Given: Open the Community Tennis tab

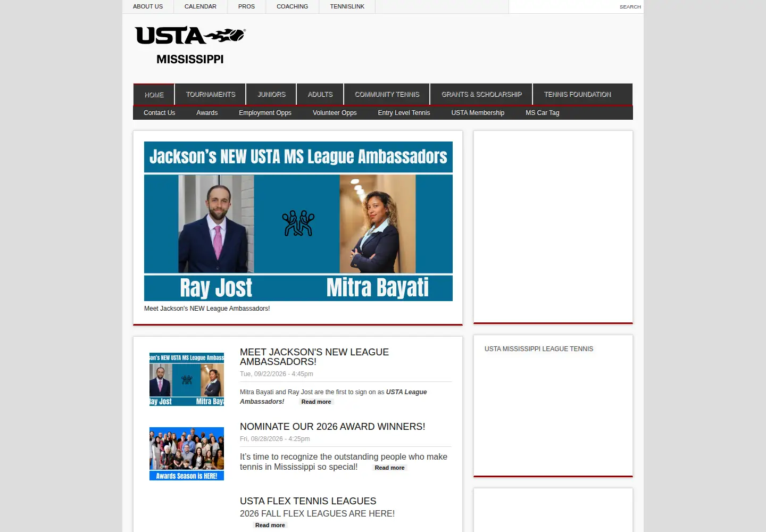Looking at the screenshot, I should point(387,94).
